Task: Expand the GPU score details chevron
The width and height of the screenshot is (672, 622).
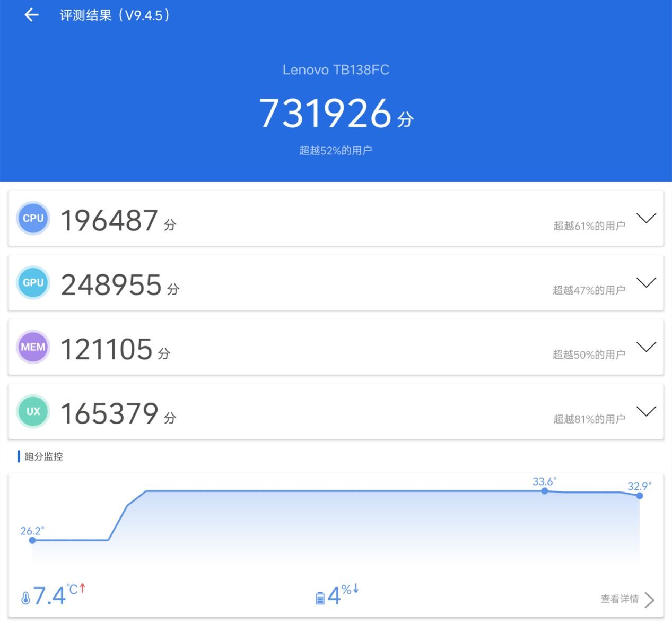Action: point(646,282)
